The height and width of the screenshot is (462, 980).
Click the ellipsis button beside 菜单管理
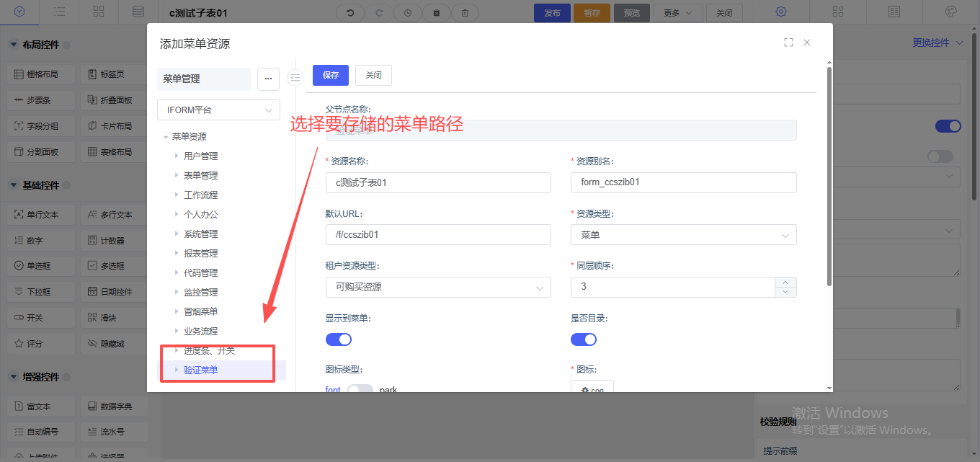coord(268,79)
